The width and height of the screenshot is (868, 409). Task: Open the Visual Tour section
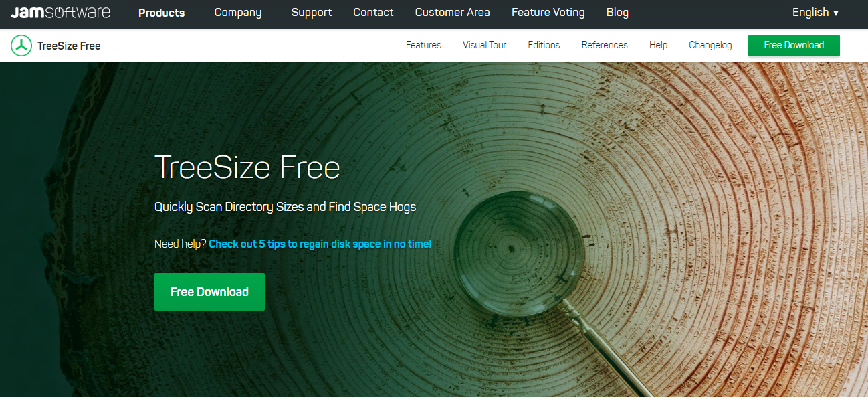(x=484, y=45)
